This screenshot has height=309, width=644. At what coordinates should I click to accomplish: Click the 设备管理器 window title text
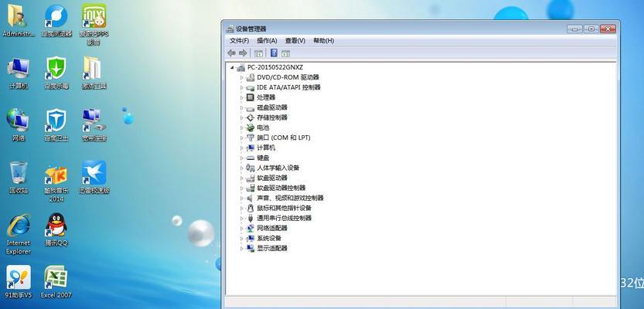click(x=251, y=29)
